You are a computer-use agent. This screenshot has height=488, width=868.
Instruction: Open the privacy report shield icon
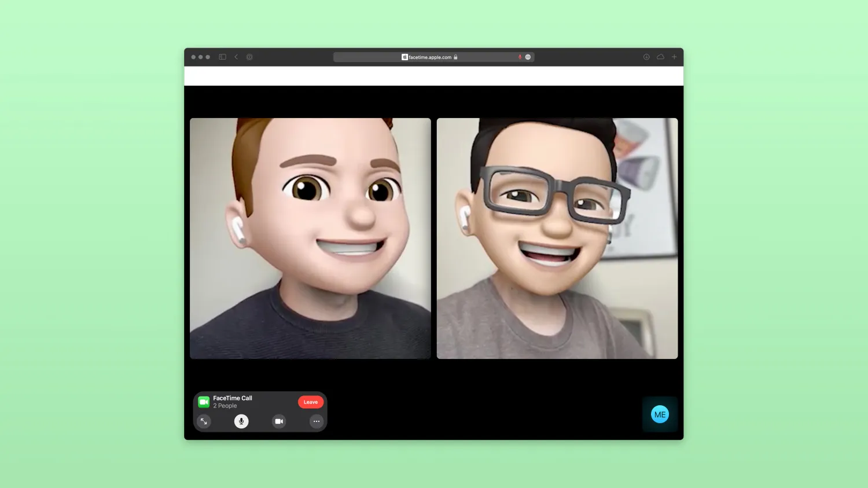249,57
